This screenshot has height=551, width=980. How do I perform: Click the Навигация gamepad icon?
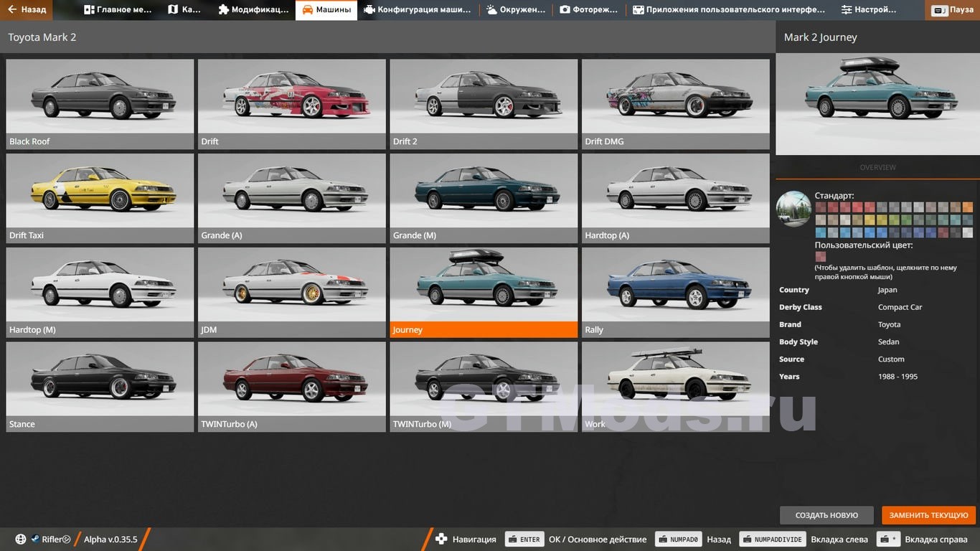pyautogui.click(x=441, y=540)
